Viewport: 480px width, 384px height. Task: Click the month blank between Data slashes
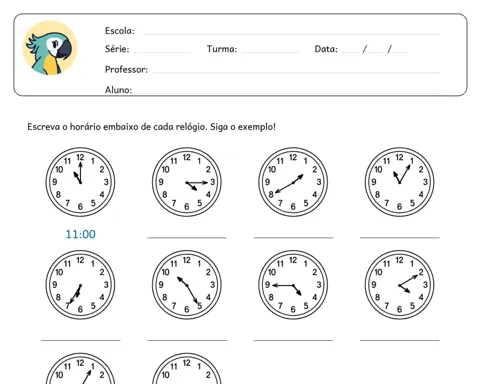(x=376, y=52)
